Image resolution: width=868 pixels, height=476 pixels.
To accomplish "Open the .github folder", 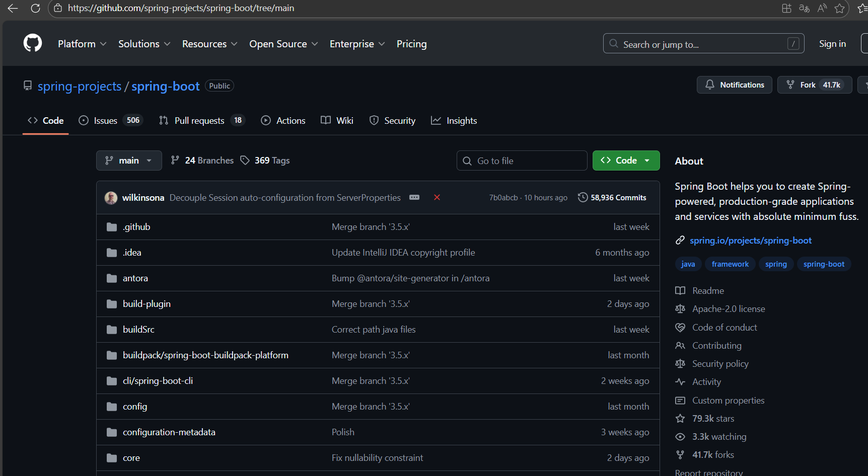I will tap(136, 227).
